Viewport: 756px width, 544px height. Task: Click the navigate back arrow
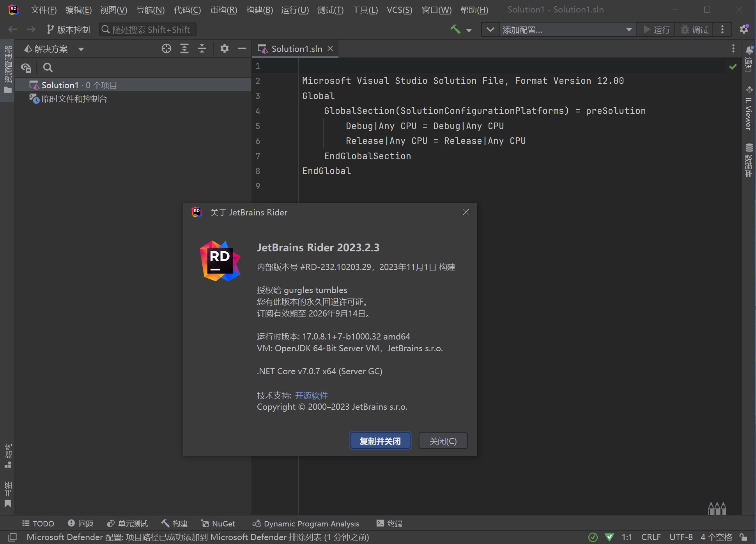point(12,29)
